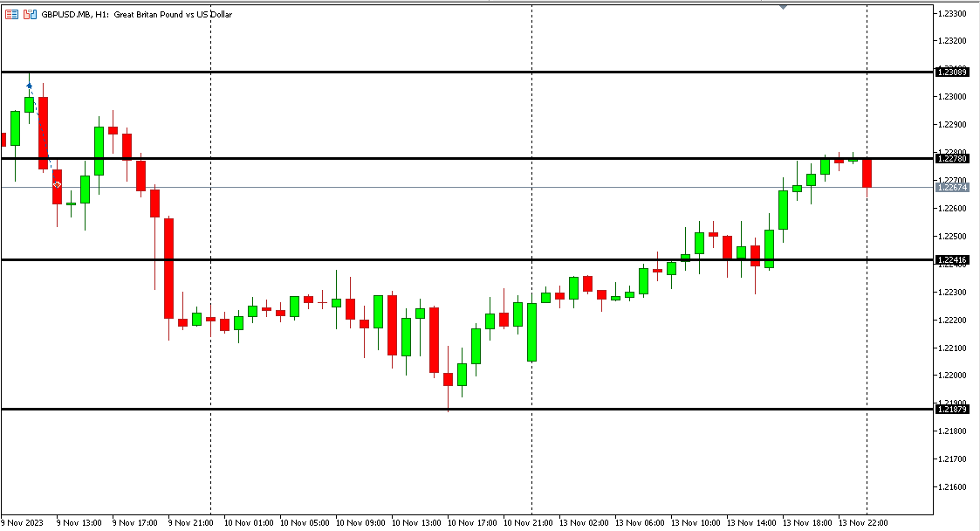Click the 1.22300 price scale value
The height and width of the screenshot is (531, 980).
pyautogui.click(x=953, y=292)
